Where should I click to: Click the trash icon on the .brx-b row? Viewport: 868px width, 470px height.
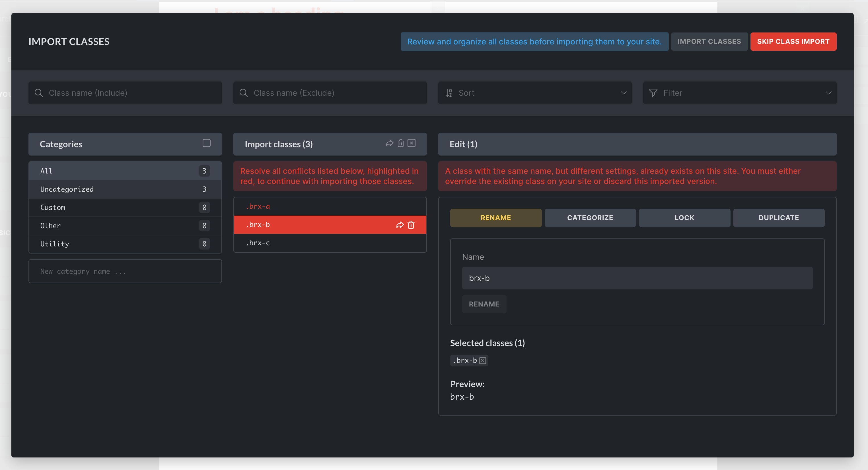[x=411, y=225]
